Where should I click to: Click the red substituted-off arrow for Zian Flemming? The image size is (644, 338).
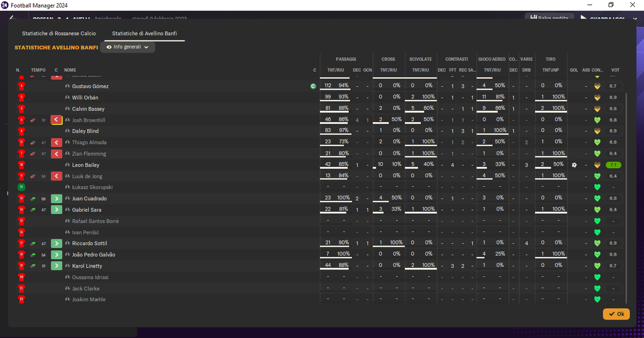[56, 153]
